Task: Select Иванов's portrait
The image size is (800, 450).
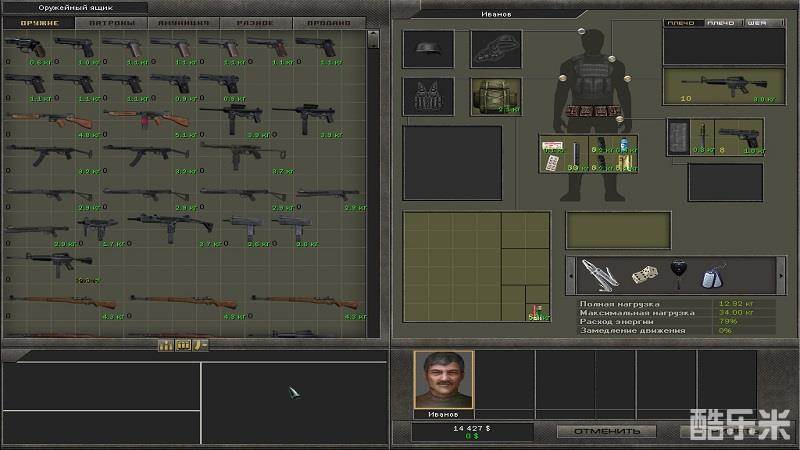Action: [443, 380]
